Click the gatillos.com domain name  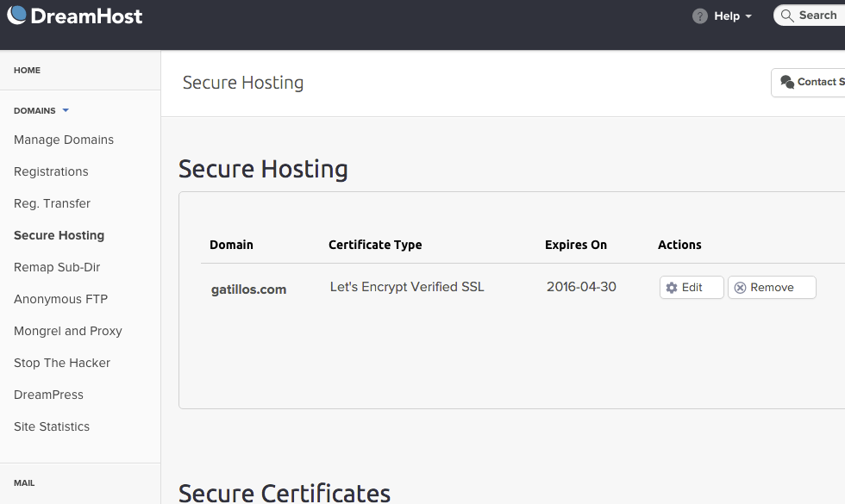click(x=248, y=289)
